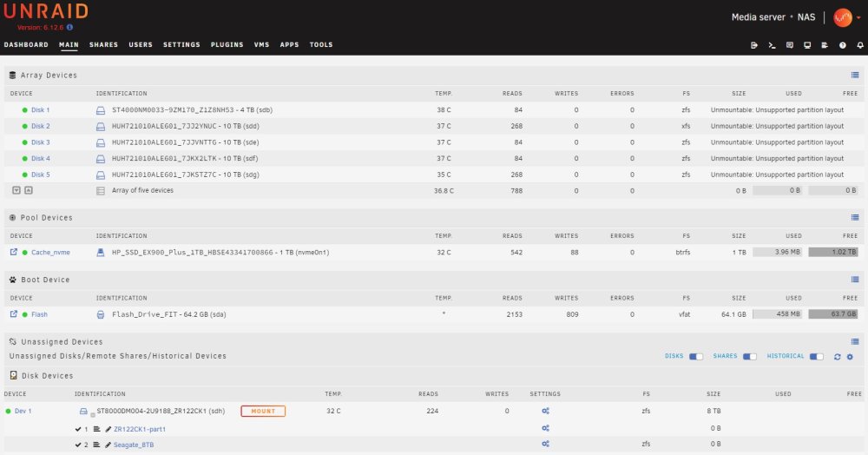Viewport: 868px width, 455px height.
Task: Click the Disk 5 drive icon
Action: pyautogui.click(x=101, y=175)
